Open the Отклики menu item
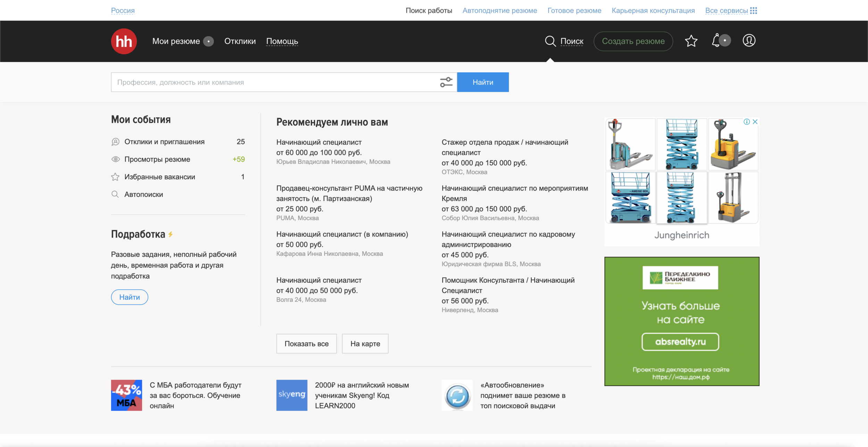Image resolution: width=868 pixels, height=447 pixels. 240,41
